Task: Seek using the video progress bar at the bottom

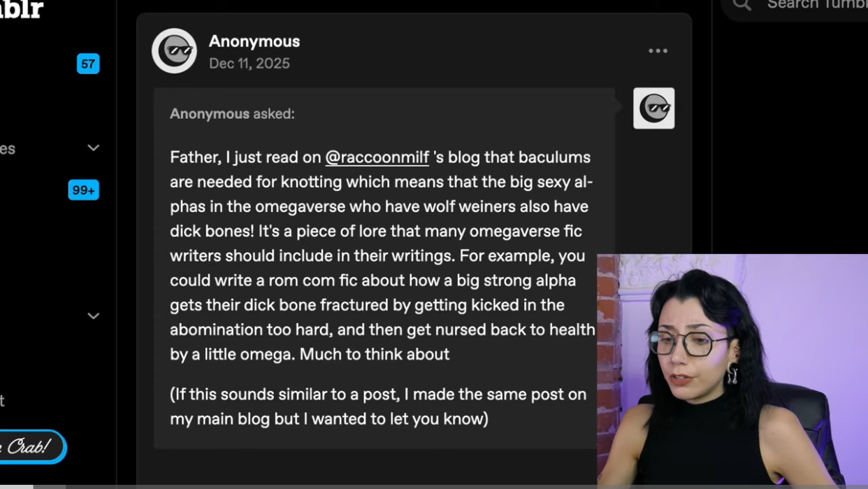Action: pos(434,486)
